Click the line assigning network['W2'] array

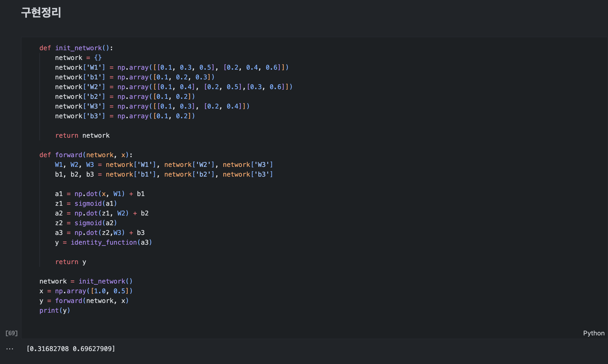click(174, 87)
